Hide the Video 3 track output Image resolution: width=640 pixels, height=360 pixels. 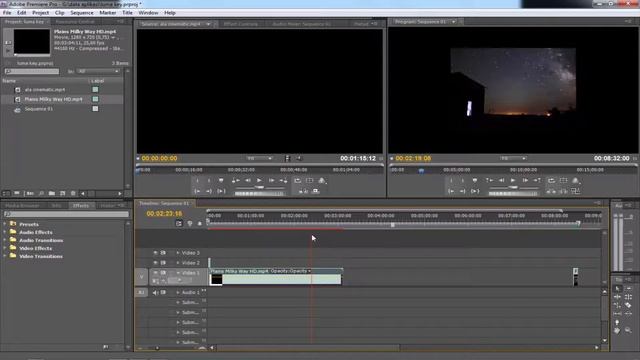(x=156, y=253)
